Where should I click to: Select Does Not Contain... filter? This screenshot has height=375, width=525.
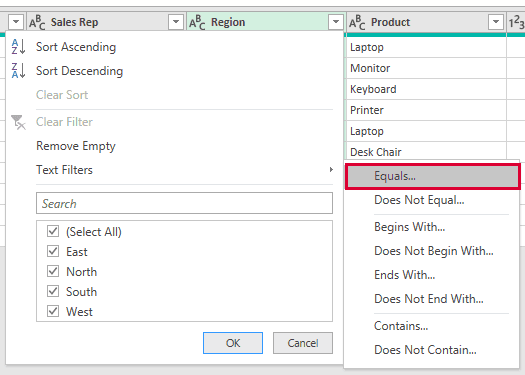pos(425,350)
